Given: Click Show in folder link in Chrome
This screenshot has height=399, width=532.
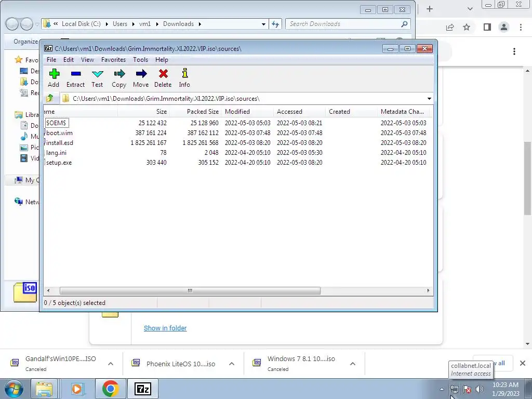Looking at the screenshot, I should (165, 328).
